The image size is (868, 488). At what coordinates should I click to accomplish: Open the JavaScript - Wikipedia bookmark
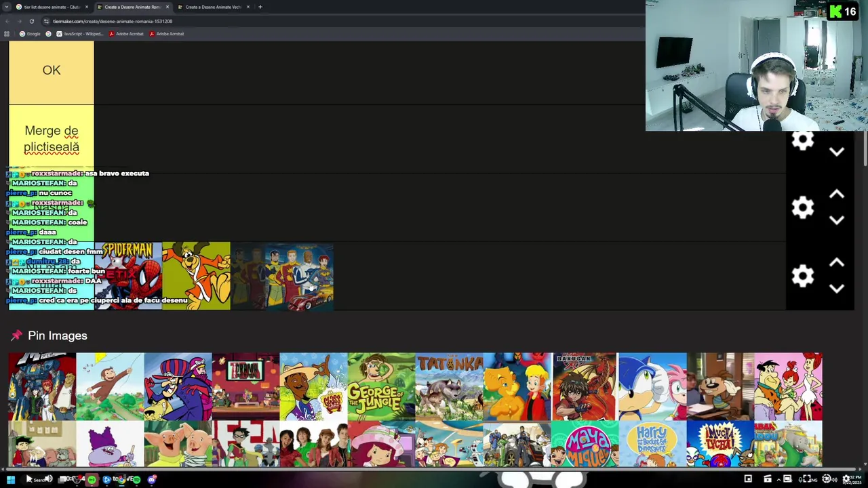pyautogui.click(x=80, y=34)
